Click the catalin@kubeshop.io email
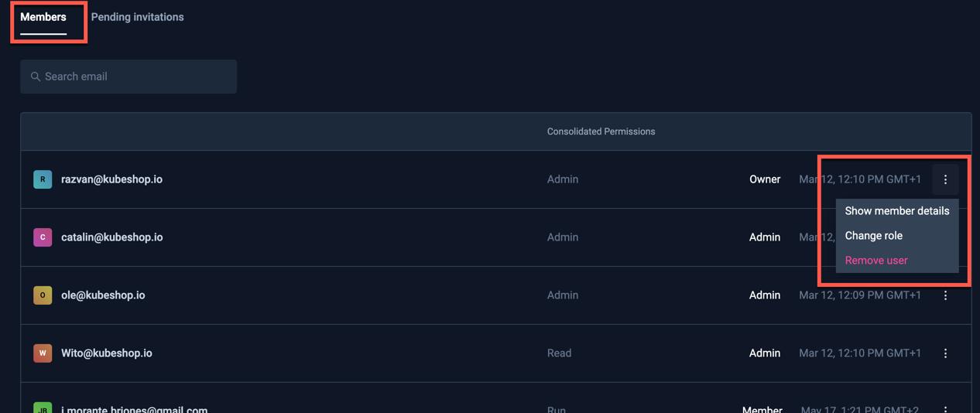The width and height of the screenshot is (980, 413). tap(111, 237)
